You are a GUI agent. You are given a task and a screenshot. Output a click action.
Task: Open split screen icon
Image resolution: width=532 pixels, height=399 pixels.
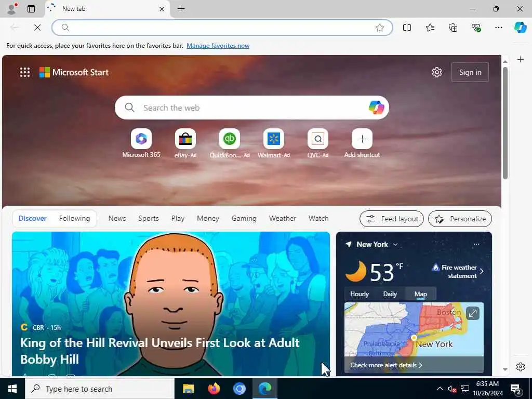pos(407,28)
